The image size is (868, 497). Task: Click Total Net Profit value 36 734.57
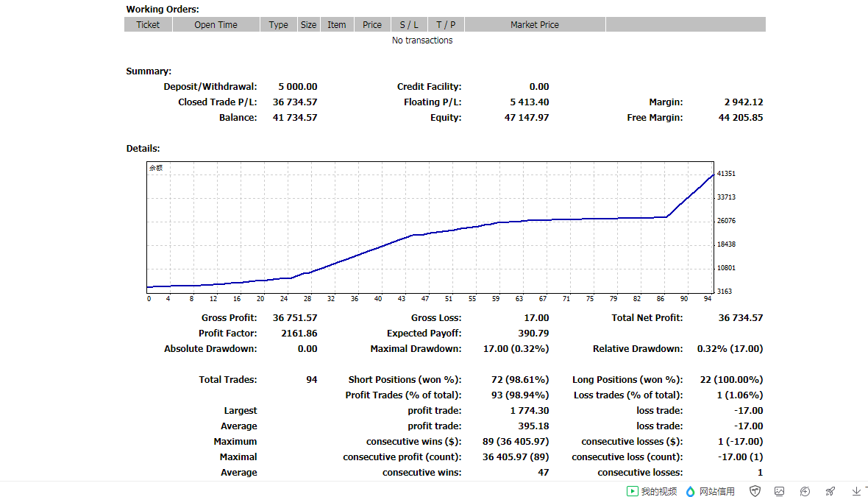741,318
